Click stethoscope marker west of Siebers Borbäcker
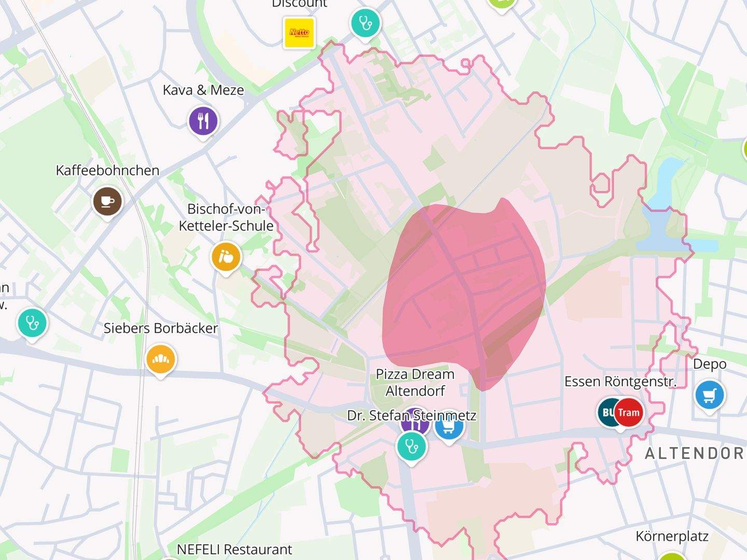The width and height of the screenshot is (747, 560). point(32,324)
